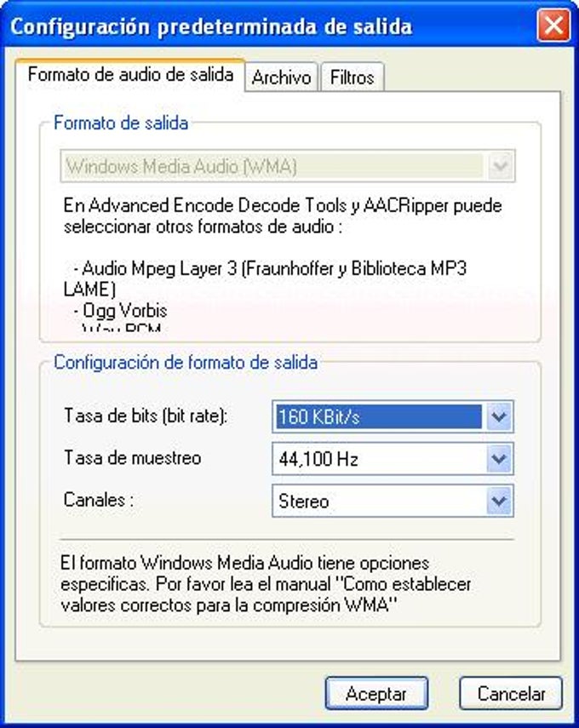Expand the Tasa de muestreo dropdown arrow

[x=499, y=459]
